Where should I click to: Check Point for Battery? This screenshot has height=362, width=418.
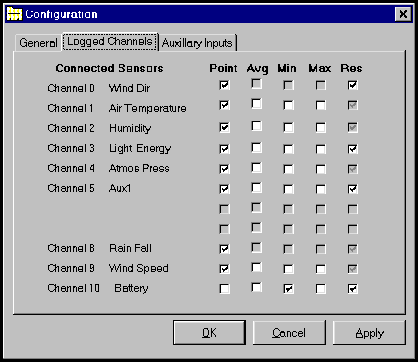pos(225,289)
